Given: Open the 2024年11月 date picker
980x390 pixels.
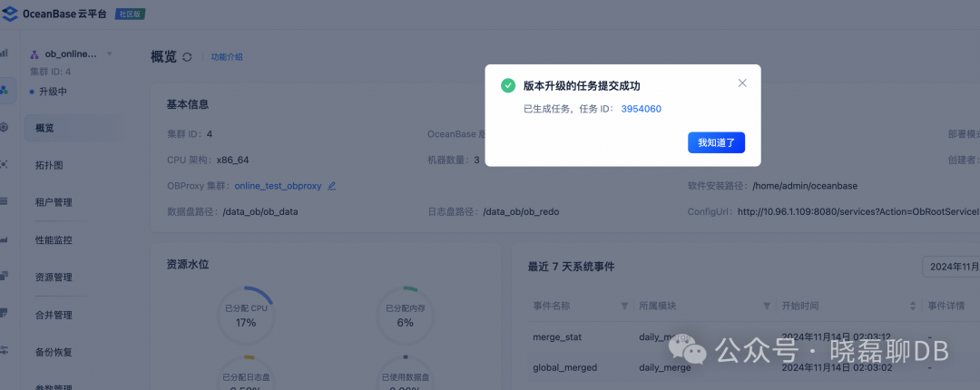Looking at the screenshot, I should pyautogui.click(x=951, y=267).
